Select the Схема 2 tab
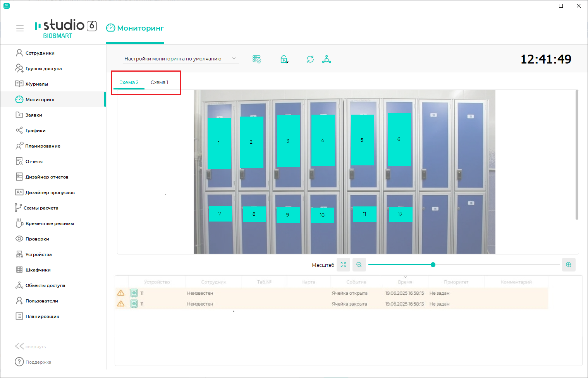This screenshot has width=588, height=378. point(129,82)
